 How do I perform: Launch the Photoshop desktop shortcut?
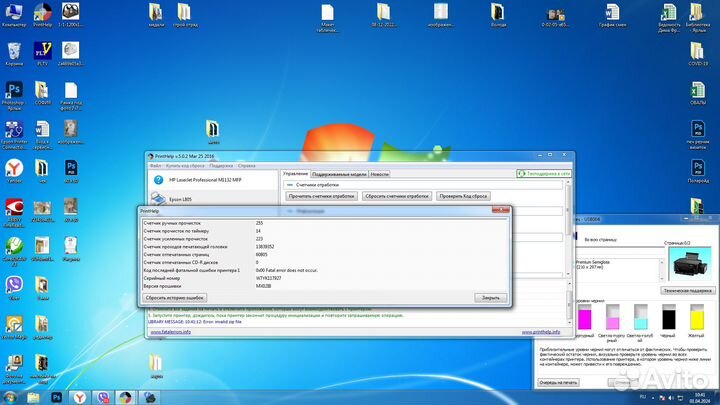coord(14,96)
